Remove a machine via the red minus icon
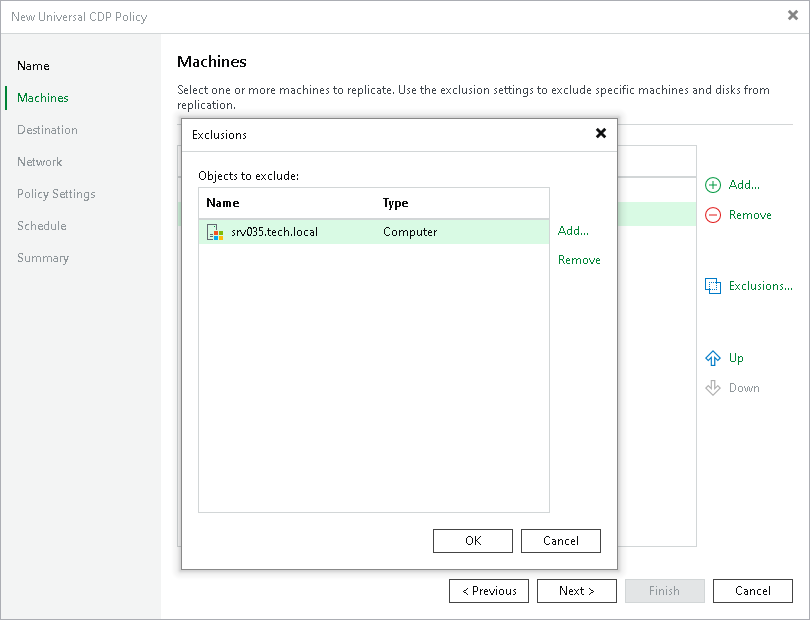 point(712,215)
